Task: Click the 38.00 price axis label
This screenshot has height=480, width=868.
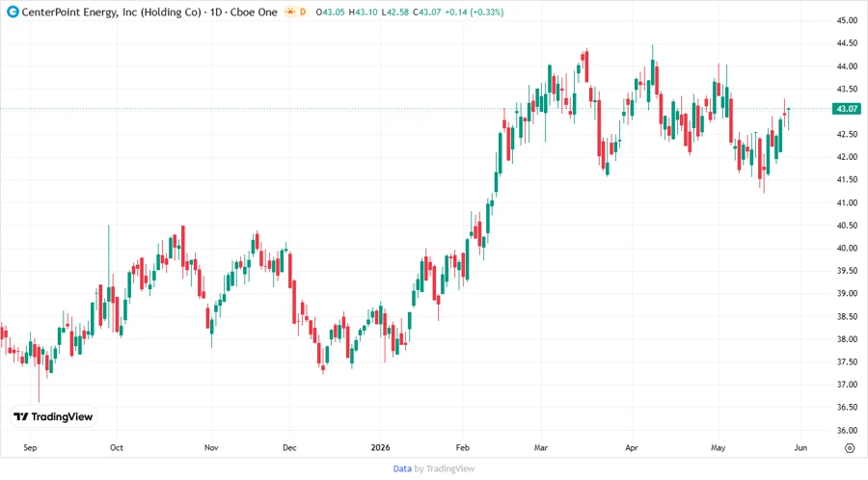Action: [x=847, y=339]
